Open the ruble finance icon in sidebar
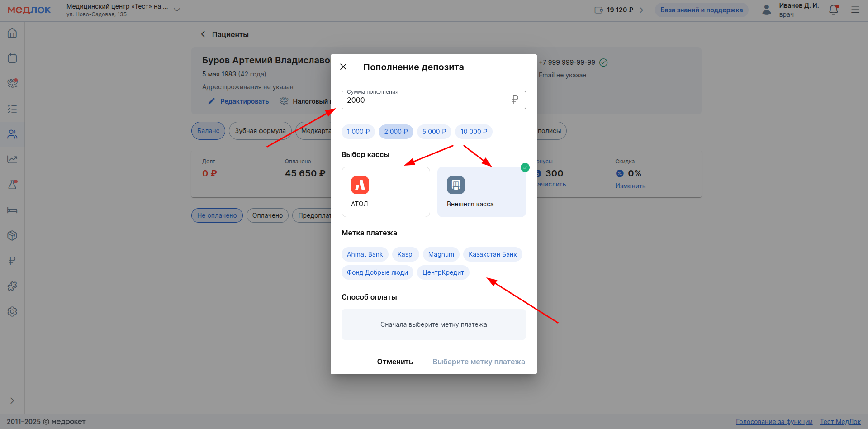868x429 pixels. click(x=12, y=261)
